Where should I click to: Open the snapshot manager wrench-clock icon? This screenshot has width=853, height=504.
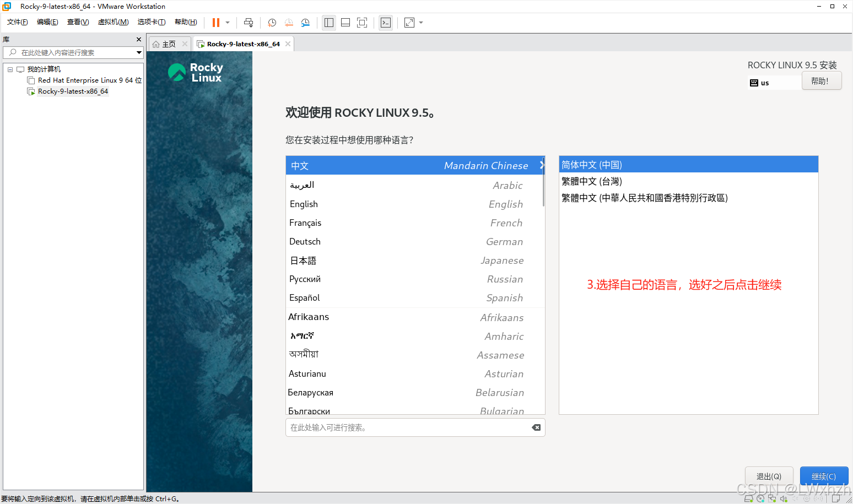tap(305, 23)
